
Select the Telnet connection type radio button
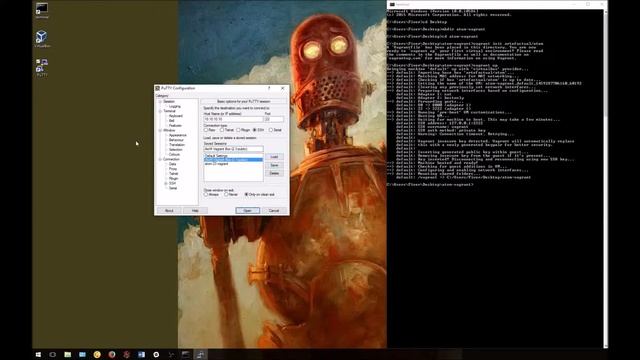tap(222, 130)
